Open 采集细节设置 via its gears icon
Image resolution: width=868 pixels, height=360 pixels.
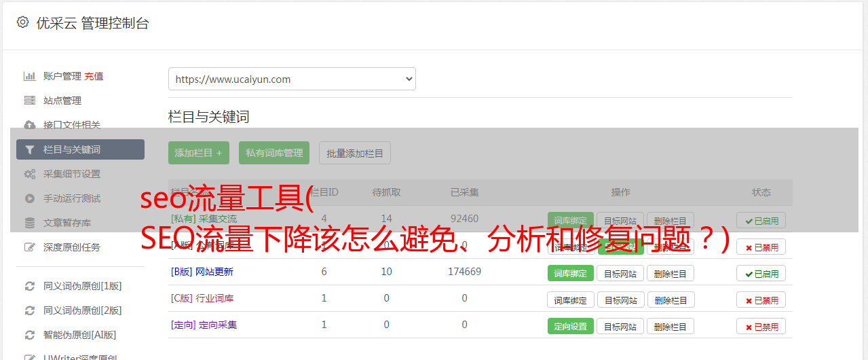pyautogui.click(x=30, y=174)
